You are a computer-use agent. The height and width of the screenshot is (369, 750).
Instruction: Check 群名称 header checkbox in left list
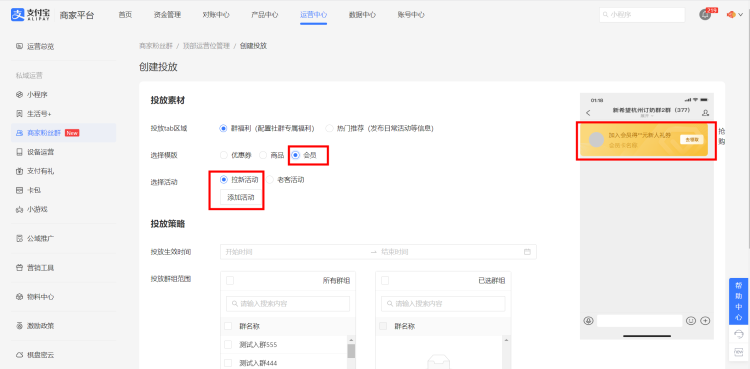pos(228,326)
